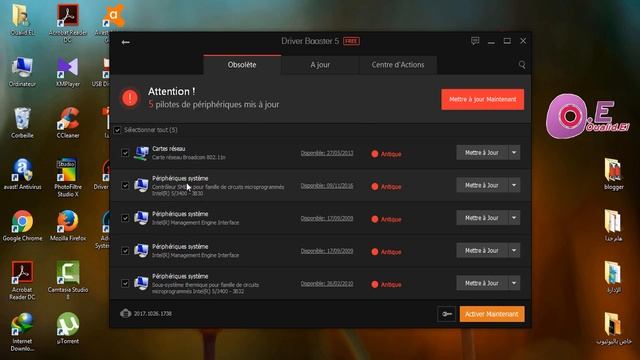Click the Antique status on Contrôleur SMBus row
The image size is (640, 360).
click(386, 187)
